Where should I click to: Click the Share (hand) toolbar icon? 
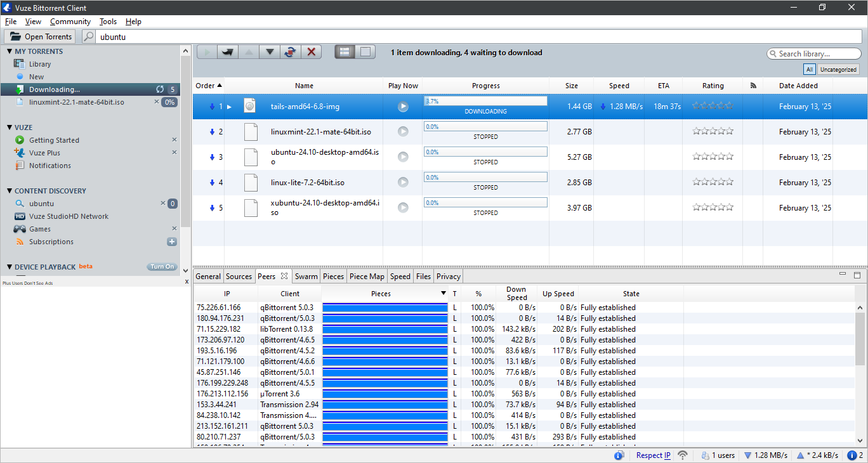[x=228, y=52]
